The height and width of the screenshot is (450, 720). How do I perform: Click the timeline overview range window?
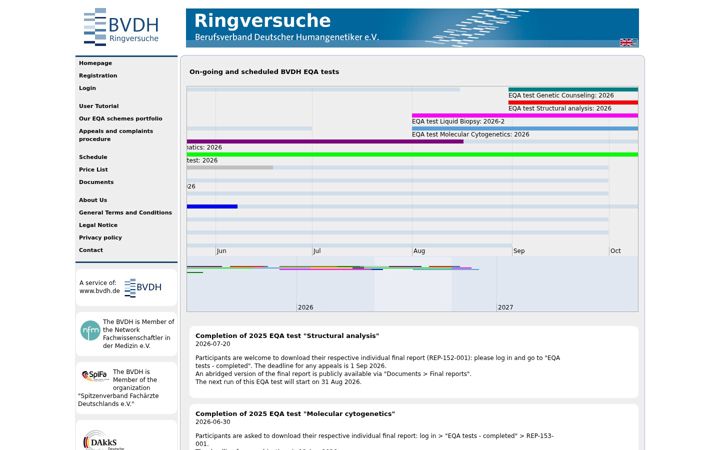tap(413, 284)
